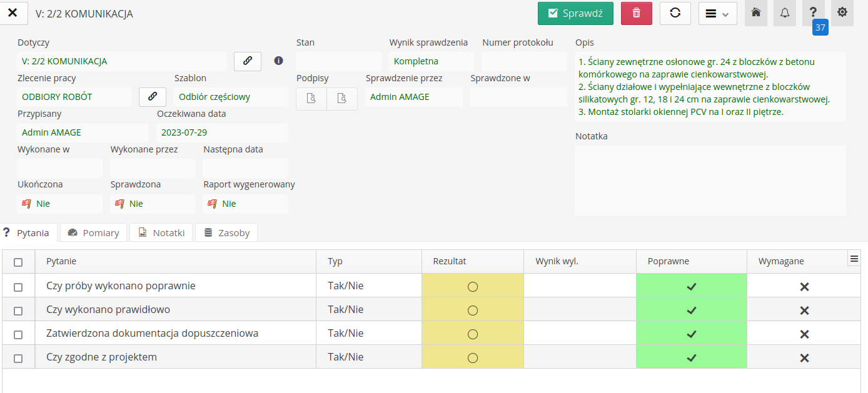Viewport: 868px width, 393px height.
Task: Toggle the select-all checkbox in table header
Action: click(x=18, y=262)
